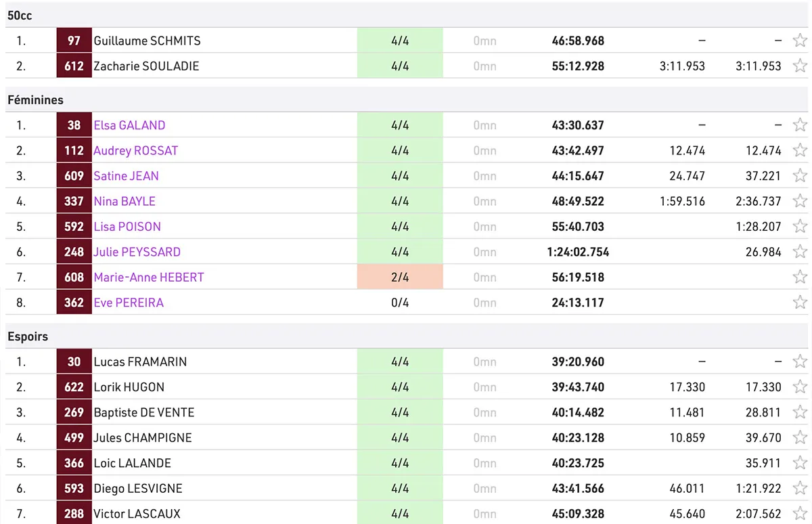812x524 pixels.
Task: Toggle the star for Lorik HUGON
Action: pos(800,387)
